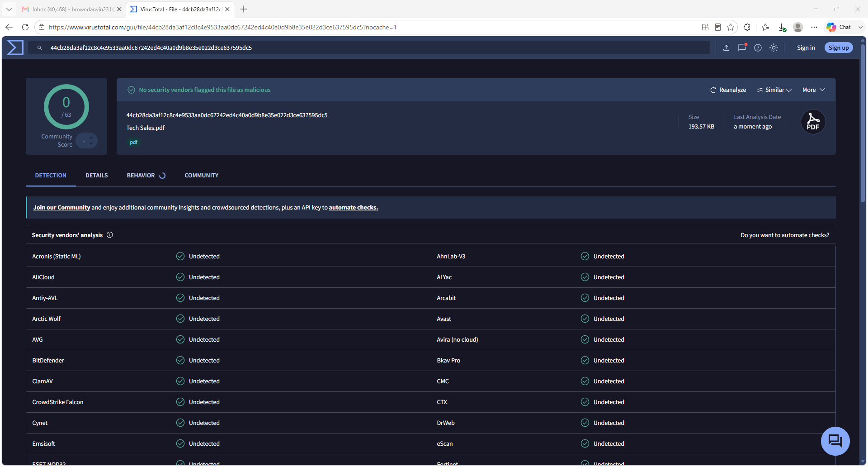Viewport: 868px width, 467px height.
Task: Click the PDF file type icon
Action: tap(813, 122)
